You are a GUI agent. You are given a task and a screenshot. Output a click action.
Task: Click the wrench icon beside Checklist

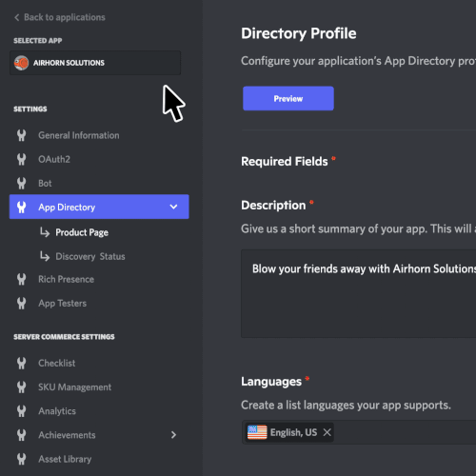coord(21,363)
